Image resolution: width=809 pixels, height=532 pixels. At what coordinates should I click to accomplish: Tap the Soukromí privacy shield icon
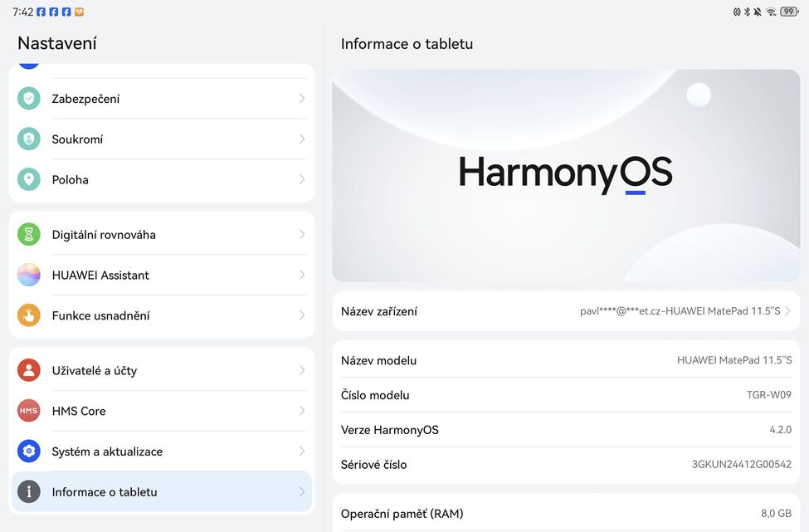(x=29, y=139)
